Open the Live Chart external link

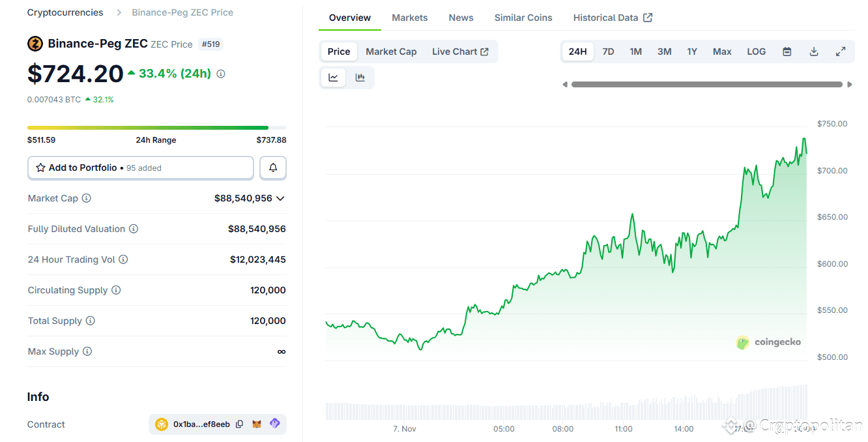(461, 51)
